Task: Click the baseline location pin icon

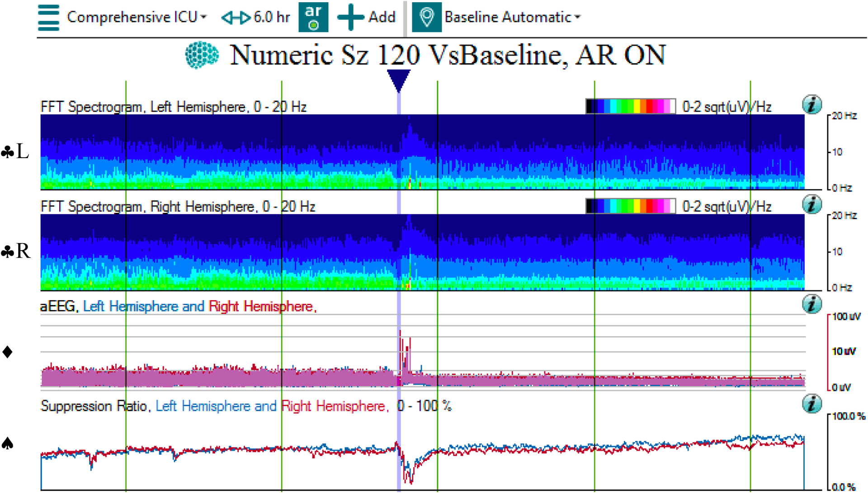Action: coord(427,17)
